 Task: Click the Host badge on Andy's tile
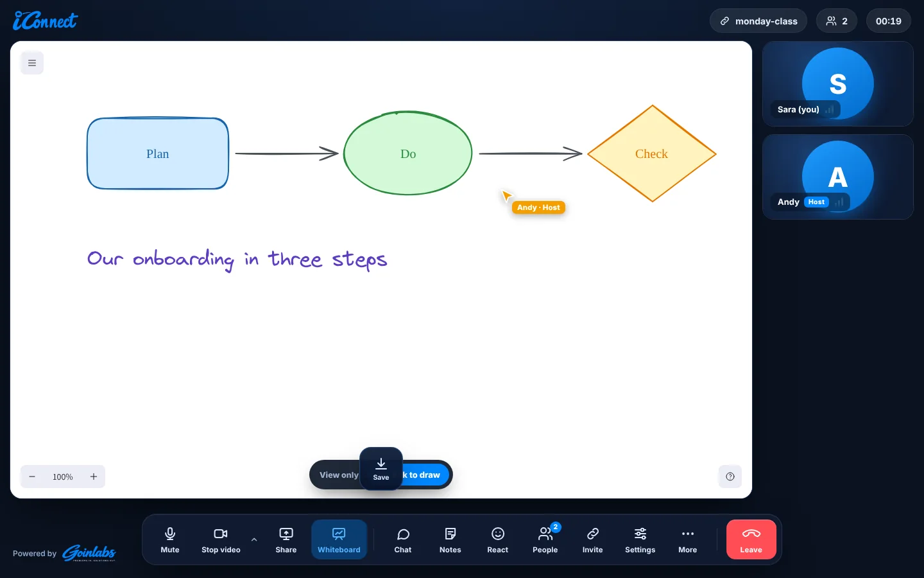coord(816,202)
